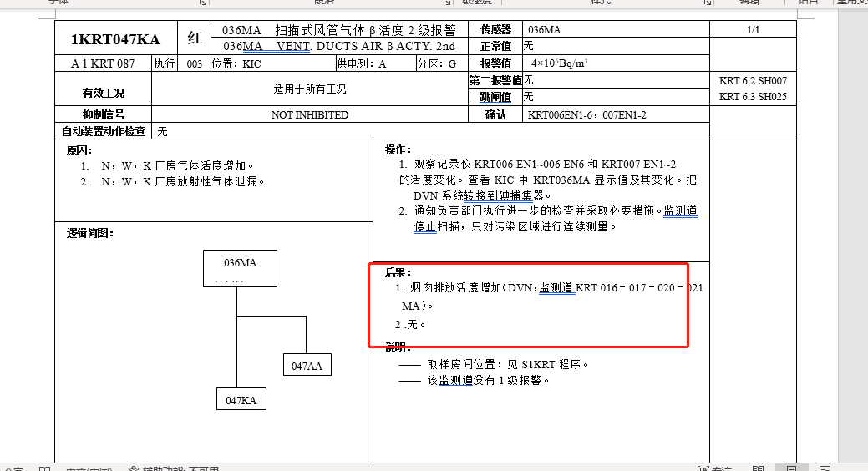Click underlined 监测道 in the 后果 section
868x471 pixels.
556,288
